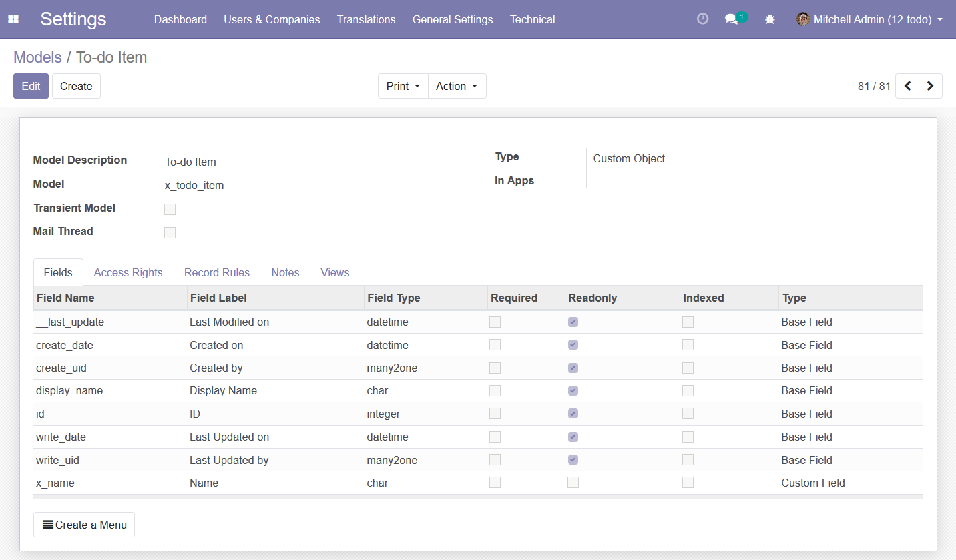Open the Dashboard menu
The height and width of the screenshot is (560, 956).
(180, 19)
